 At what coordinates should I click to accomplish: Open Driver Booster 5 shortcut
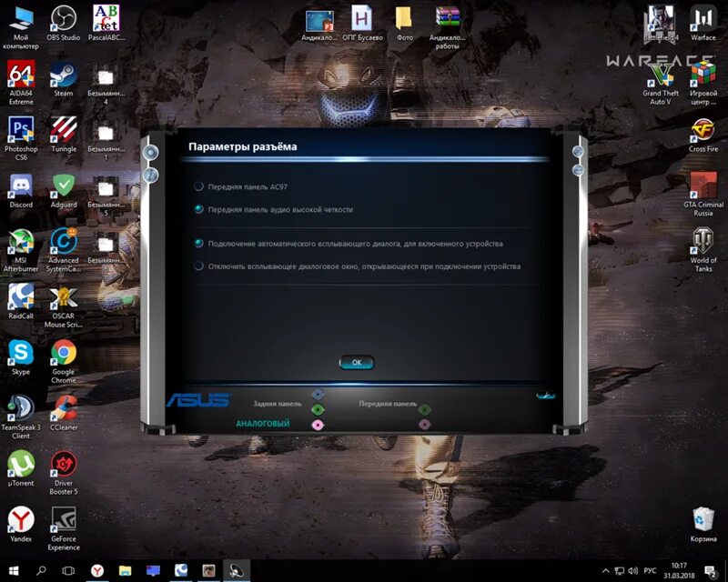(64, 474)
